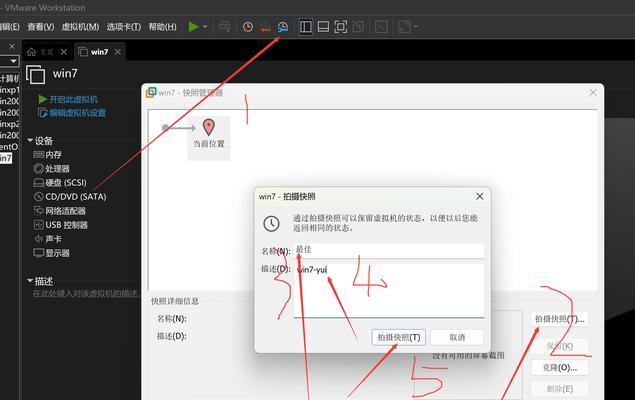Confirm with 拍摄快照(T) dialog button

point(398,337)
